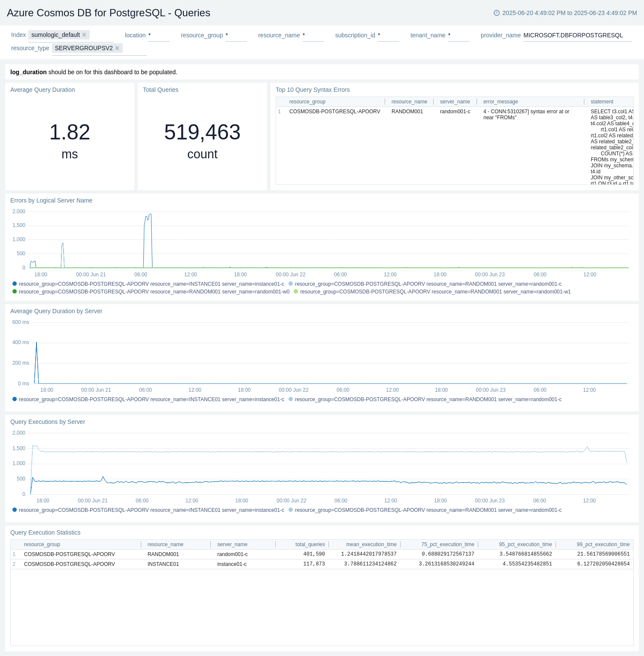Edit the provider_name filter value

(577, 35)
